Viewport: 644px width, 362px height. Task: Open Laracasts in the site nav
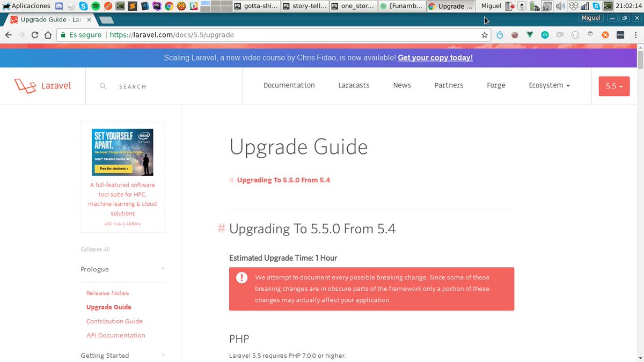pos(354,85)
